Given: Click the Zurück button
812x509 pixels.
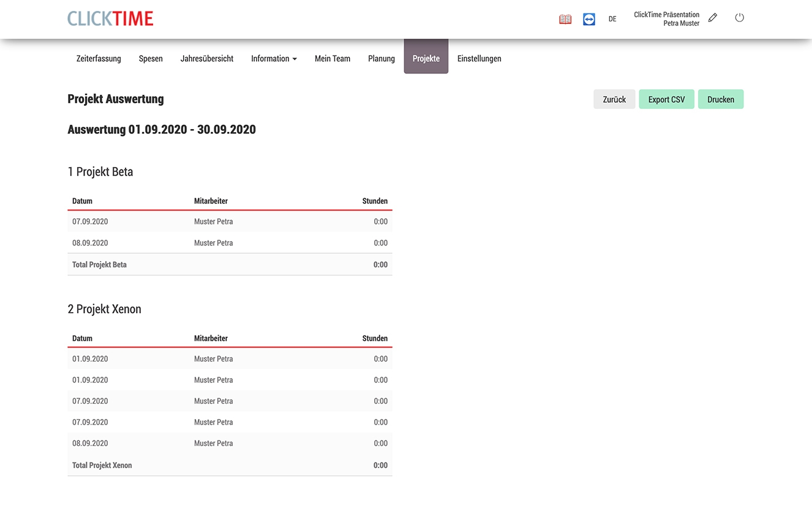Looking at the screenshot, I should click(614, 100).
